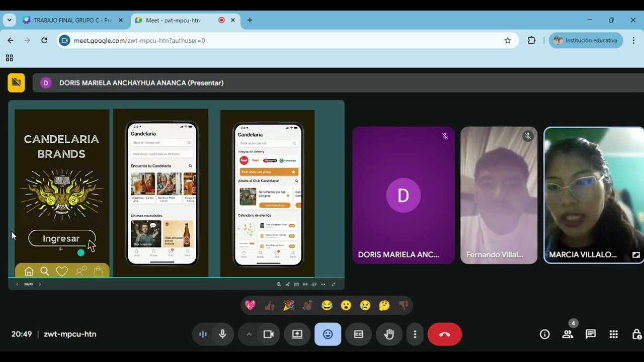Click the presenter name DORIS MARIELA ANCHAYHUA ANANCA

click(141, 83)
